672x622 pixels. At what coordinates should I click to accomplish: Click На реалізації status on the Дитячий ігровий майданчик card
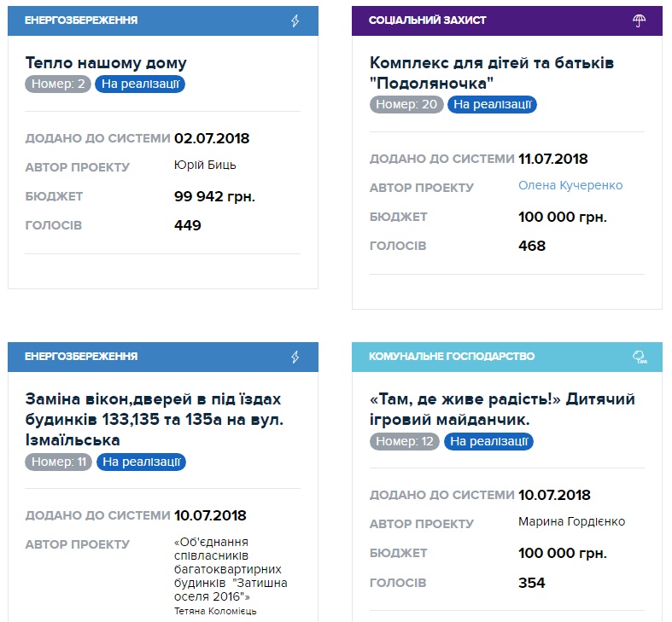point(490,441)
